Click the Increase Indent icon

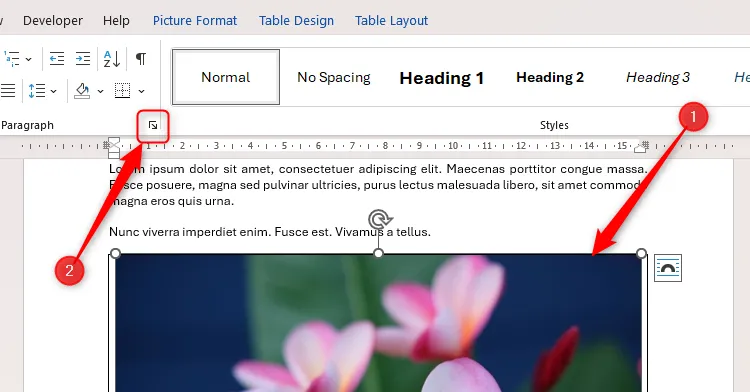83,59
